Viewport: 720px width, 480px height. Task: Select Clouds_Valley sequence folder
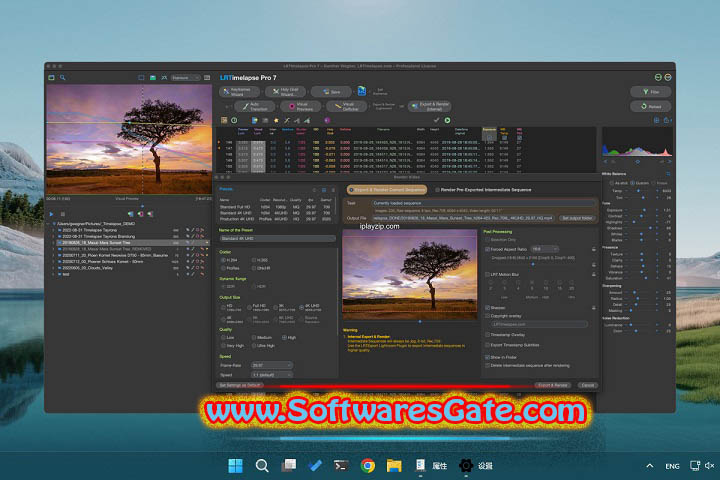88,268
